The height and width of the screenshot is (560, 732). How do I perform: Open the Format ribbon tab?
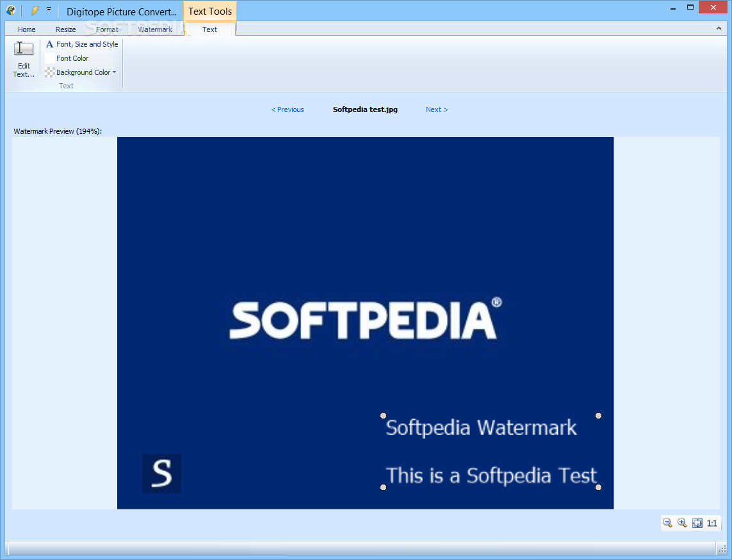click(x=107, y=29)
